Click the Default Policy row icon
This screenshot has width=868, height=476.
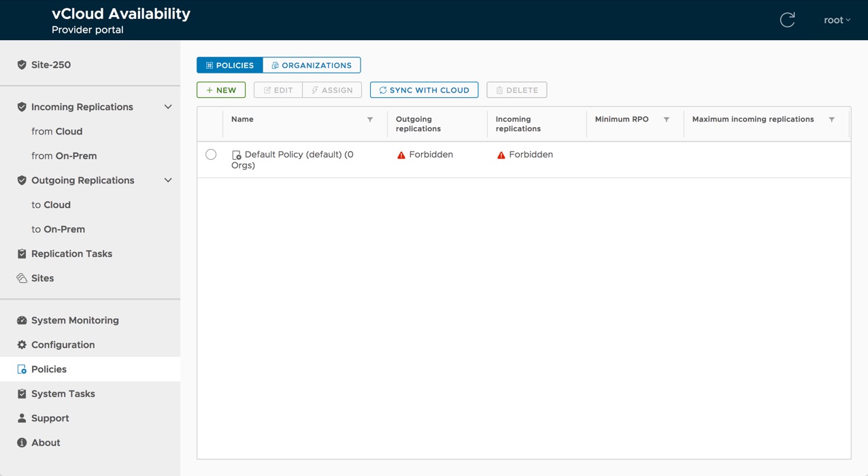(236, 155)
